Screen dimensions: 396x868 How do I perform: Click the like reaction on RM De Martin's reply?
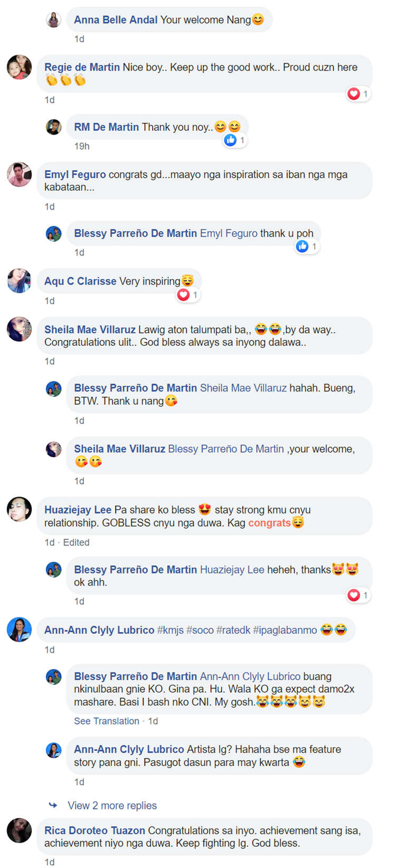coord(230,140)
